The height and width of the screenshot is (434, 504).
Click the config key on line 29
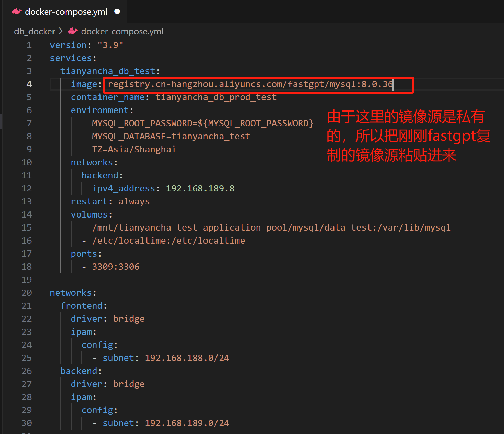click(x=97, y=410)
